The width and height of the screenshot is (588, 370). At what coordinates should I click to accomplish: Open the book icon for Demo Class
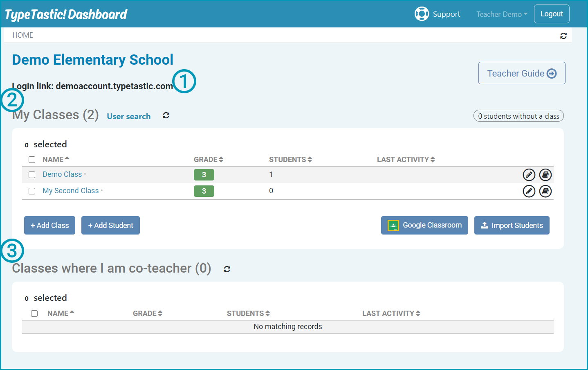[545, 175]
